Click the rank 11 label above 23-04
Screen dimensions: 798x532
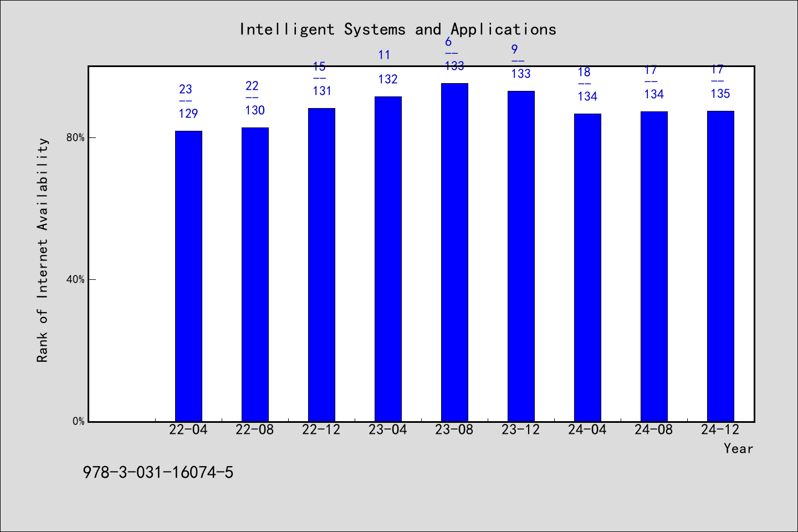[x=385, y=55]
